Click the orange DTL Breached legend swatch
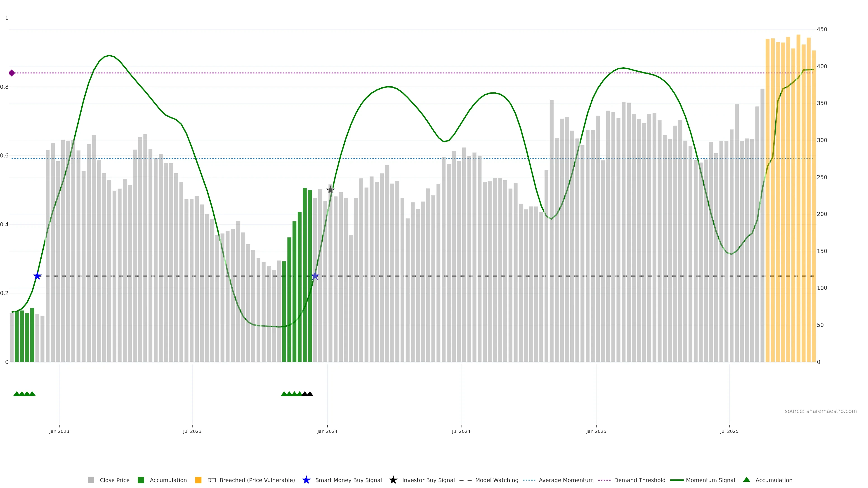The height and width of the screenshot is (488, 868). point(198,480)
